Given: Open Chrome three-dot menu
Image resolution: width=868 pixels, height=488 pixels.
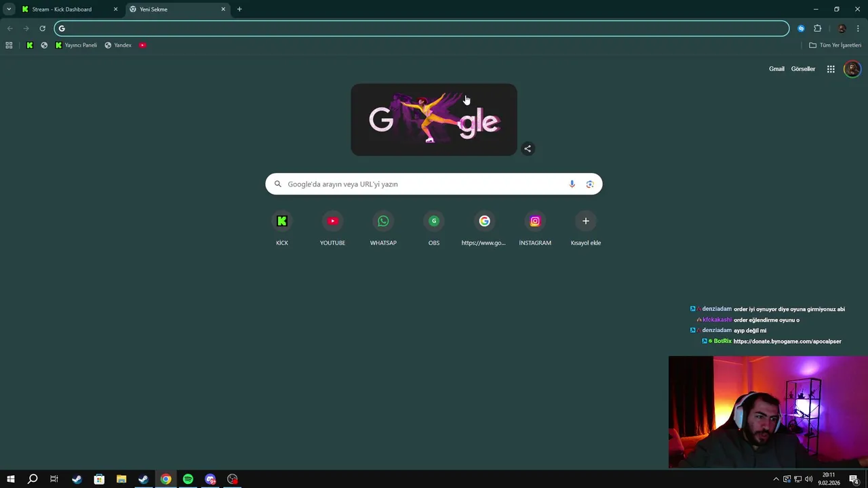Looking at the screenshot, I should 858,28.
